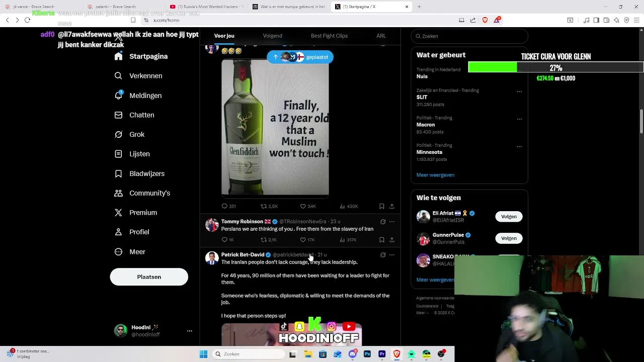
Task: Follow GunnerPulse with Volgen
Action: [509, 238]
